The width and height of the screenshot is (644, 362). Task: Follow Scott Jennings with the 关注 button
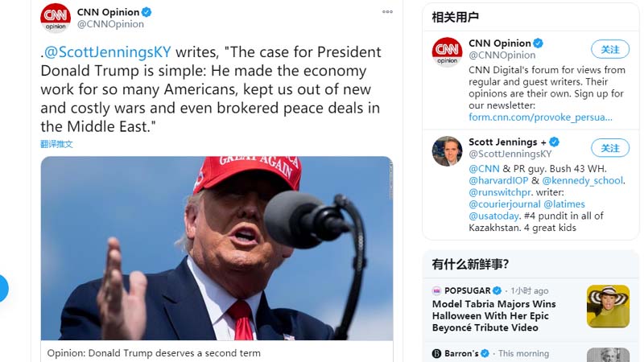610,148
